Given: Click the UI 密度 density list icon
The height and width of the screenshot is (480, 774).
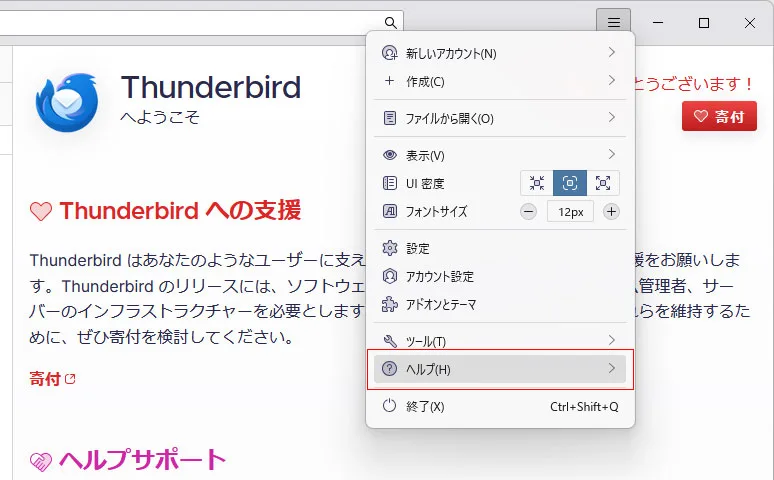Looking at the screenshot, I should tap(389, 183).
